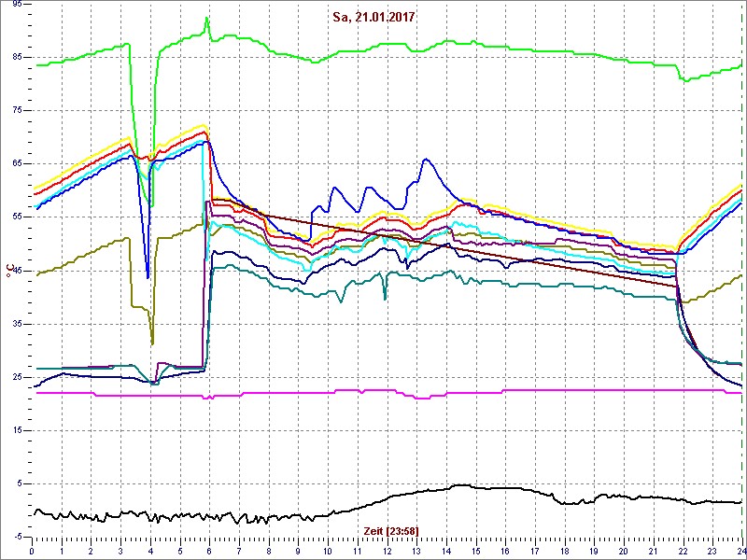
Task: Click the Zeit [23:58] time label
Action: pos(391,530)
